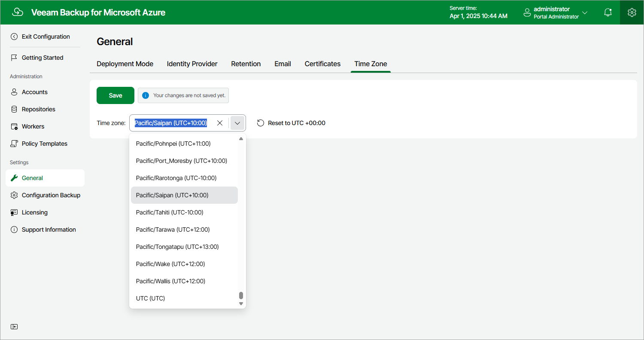Click the administrator user avatar icon
644x340 pixels.
tap(527, 12)
